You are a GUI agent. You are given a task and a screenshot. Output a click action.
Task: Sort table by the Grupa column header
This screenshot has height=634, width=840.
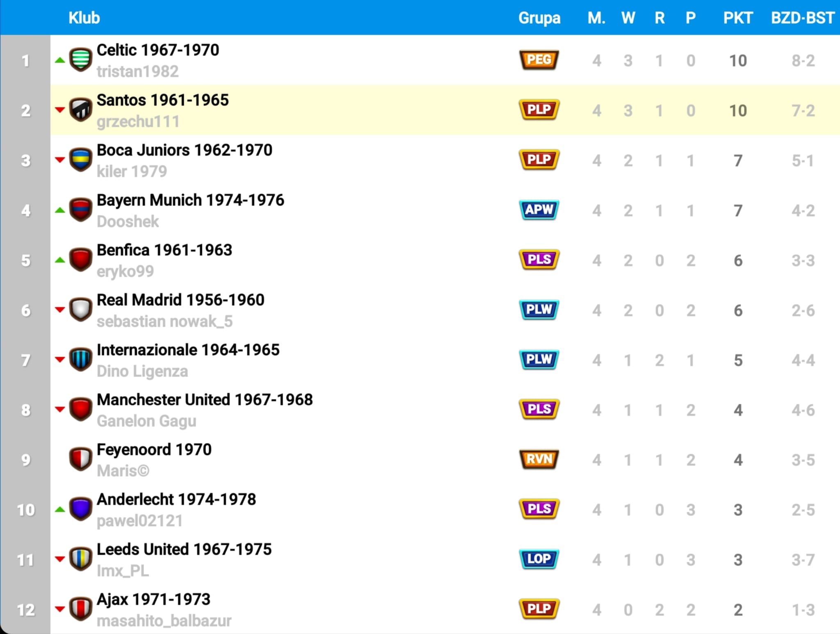pyautogui.click(x=539, y=18)
